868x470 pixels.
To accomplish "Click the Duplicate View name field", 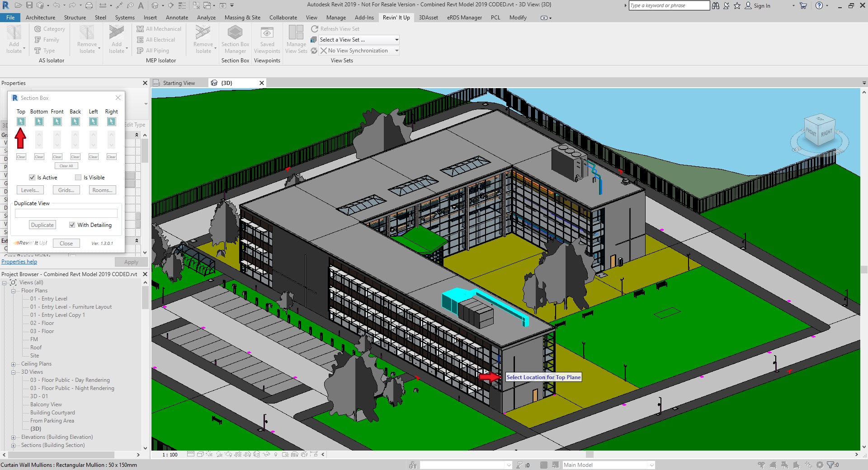I will [x=66, y=213].
